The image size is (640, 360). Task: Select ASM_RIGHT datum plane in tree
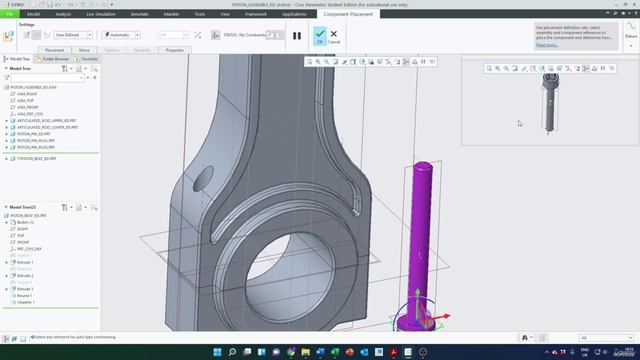pyautogui.click(x=27, y=94)
